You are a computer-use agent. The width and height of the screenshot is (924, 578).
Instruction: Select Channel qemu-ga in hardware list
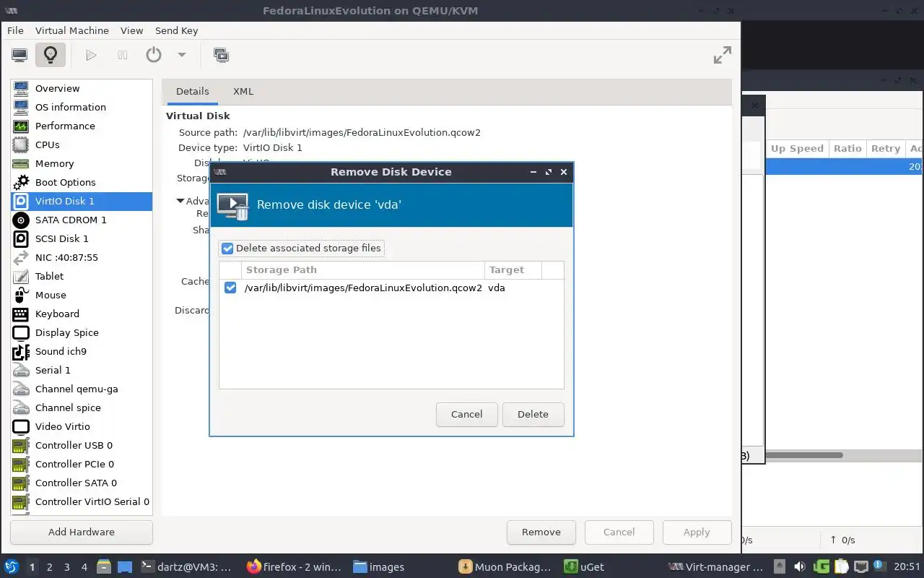(82, 389)
